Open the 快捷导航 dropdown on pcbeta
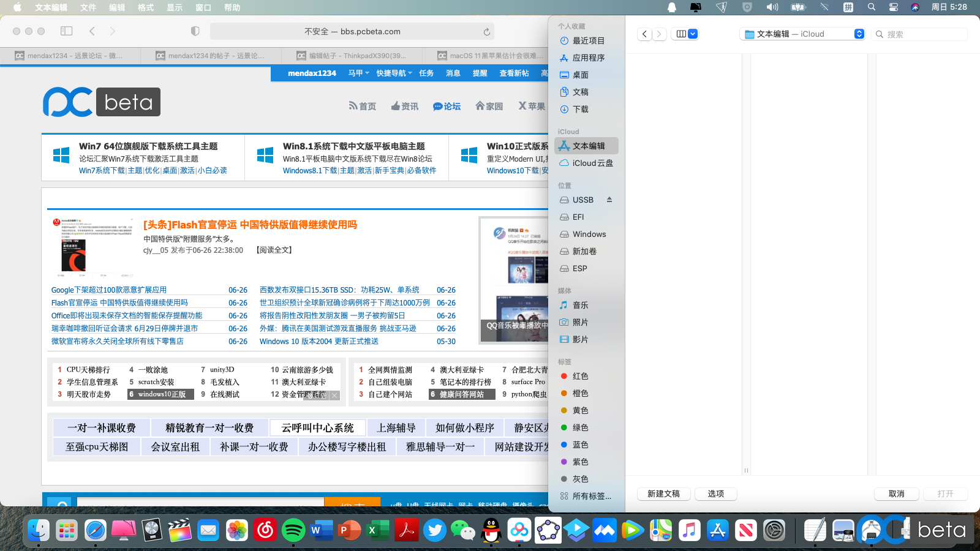This screenshot has height=551, width=980. (394, 73)
